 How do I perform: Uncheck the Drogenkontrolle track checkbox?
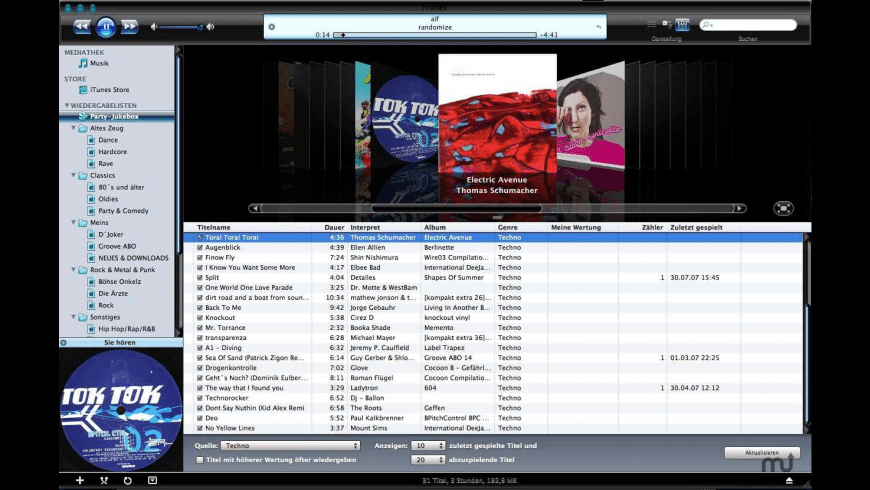pyautogui.click(x=200, y=368)
